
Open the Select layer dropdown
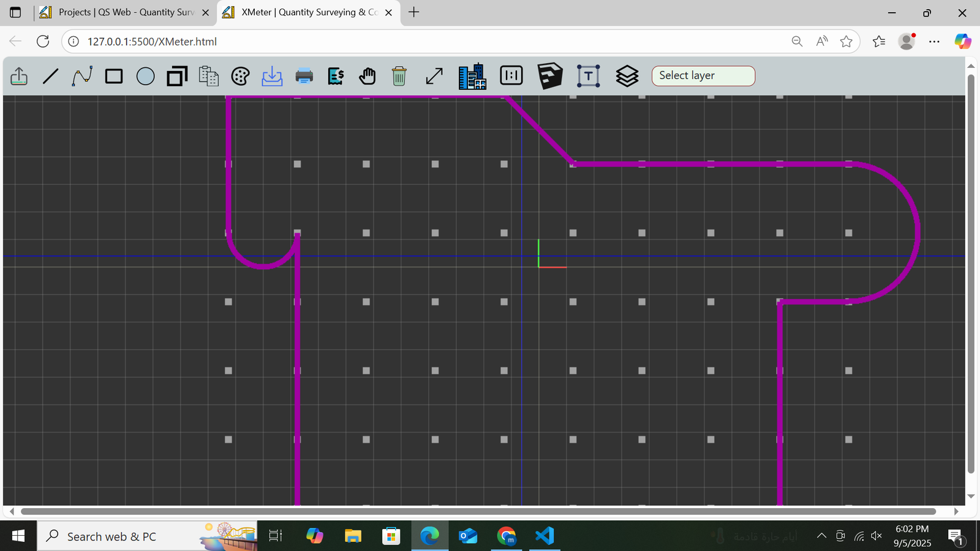point(703,76)
